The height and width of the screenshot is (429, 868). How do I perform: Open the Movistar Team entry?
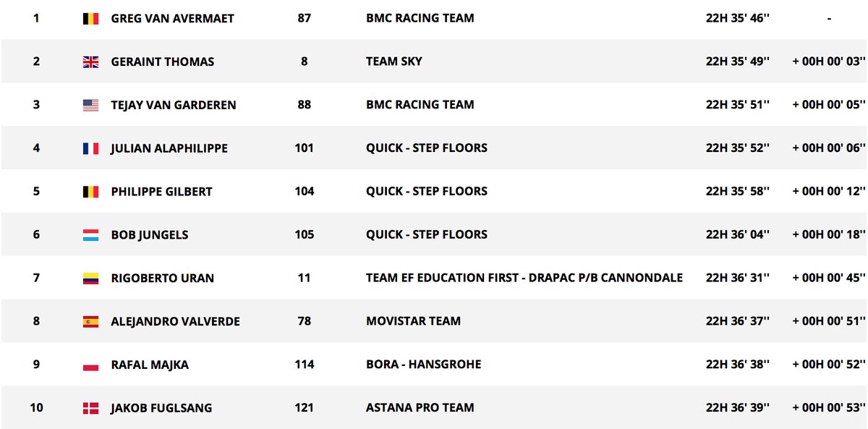point(413,321)
